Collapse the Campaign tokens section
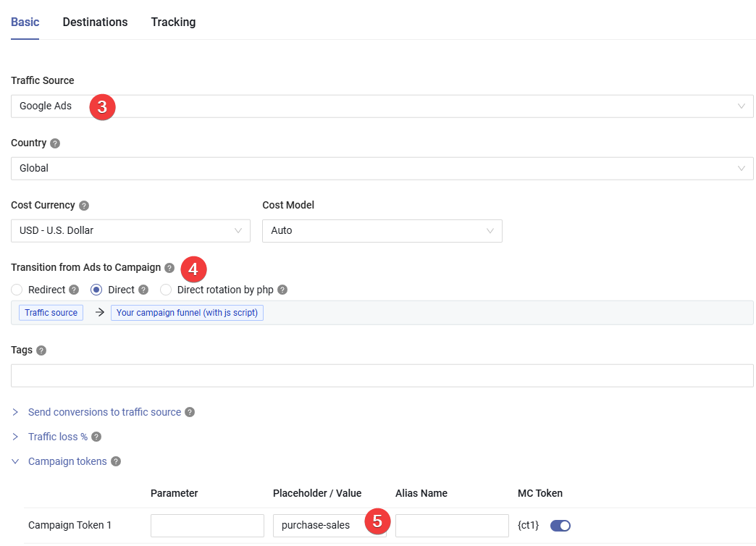756x546 pixels. point(67,461)
